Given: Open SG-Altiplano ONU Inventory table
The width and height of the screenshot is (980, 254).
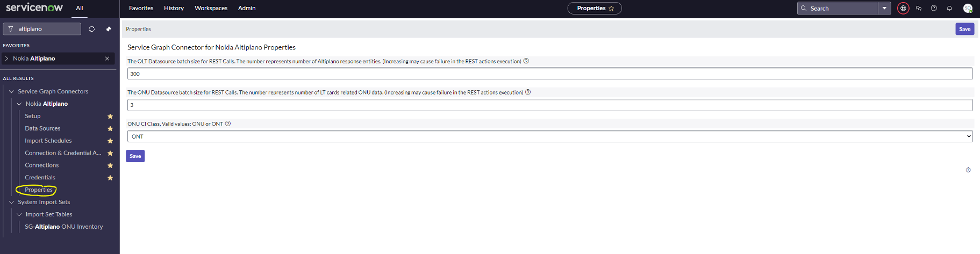Looking at the screenshot, I should (x=64, y=227).
